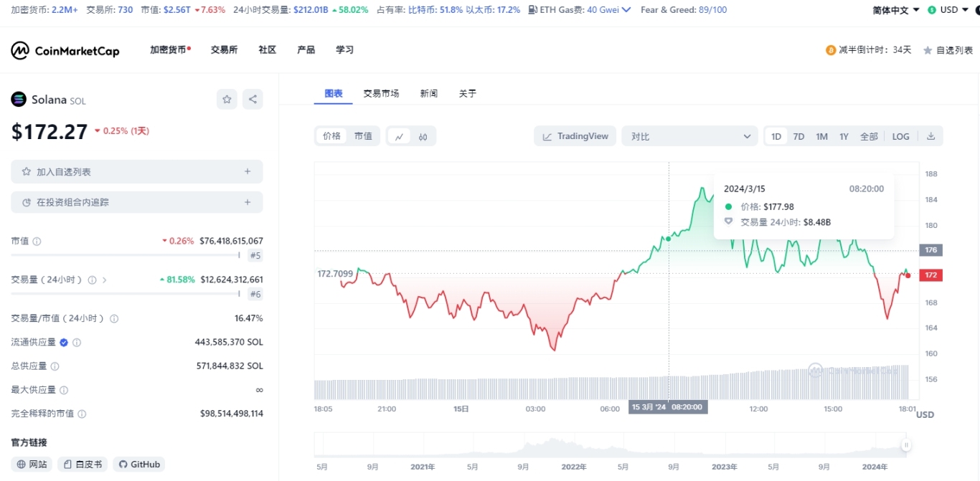Open the 网站 official link
This screenshot has width=980, height=481.
coord(32,465)
